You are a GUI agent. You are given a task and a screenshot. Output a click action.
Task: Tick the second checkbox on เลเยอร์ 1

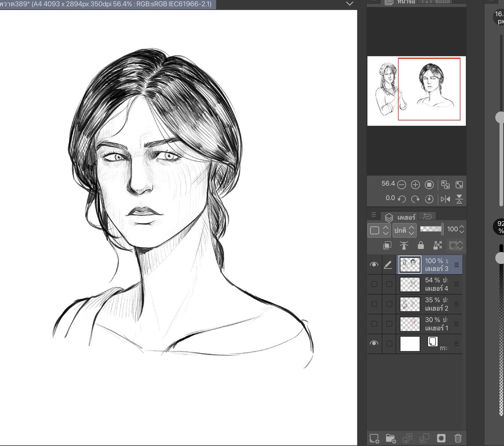coord(389,324)
